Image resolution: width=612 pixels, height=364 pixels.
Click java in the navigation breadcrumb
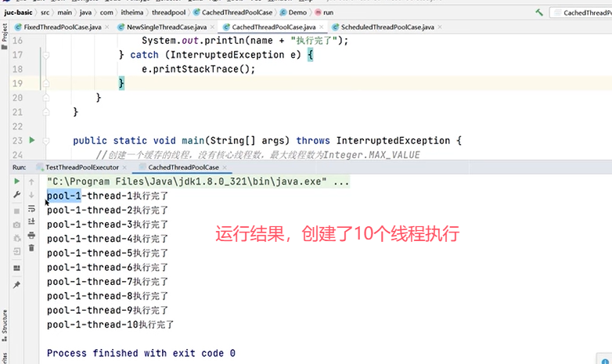[x=85, y=13]
